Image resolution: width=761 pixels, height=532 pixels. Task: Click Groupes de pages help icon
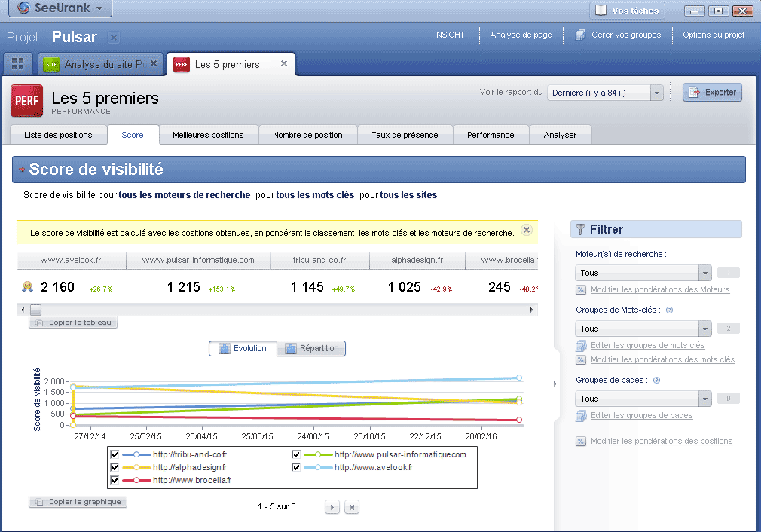point(657,381)
